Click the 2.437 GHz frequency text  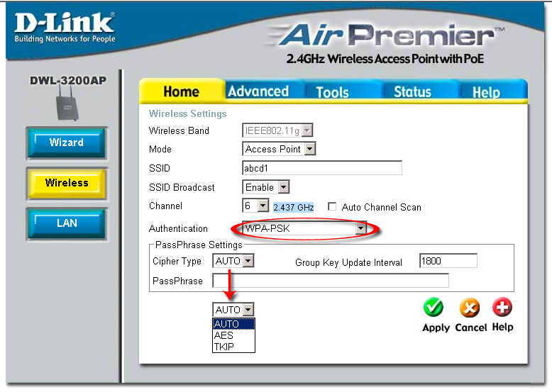[x=293, y=207]
